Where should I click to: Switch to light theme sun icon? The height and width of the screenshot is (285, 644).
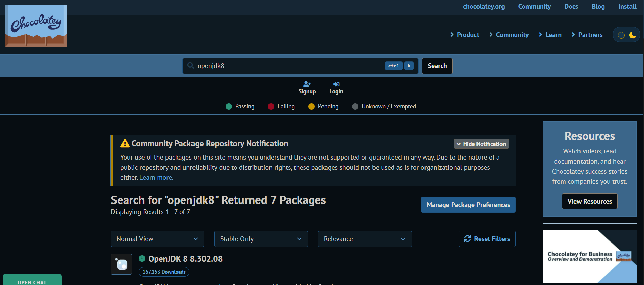(x=621, y=35)
